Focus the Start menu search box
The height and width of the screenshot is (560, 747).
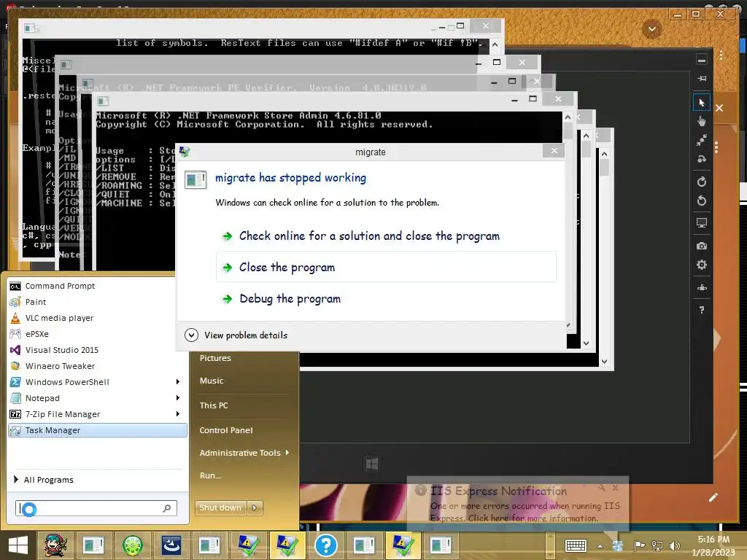[x=96, y=508]
